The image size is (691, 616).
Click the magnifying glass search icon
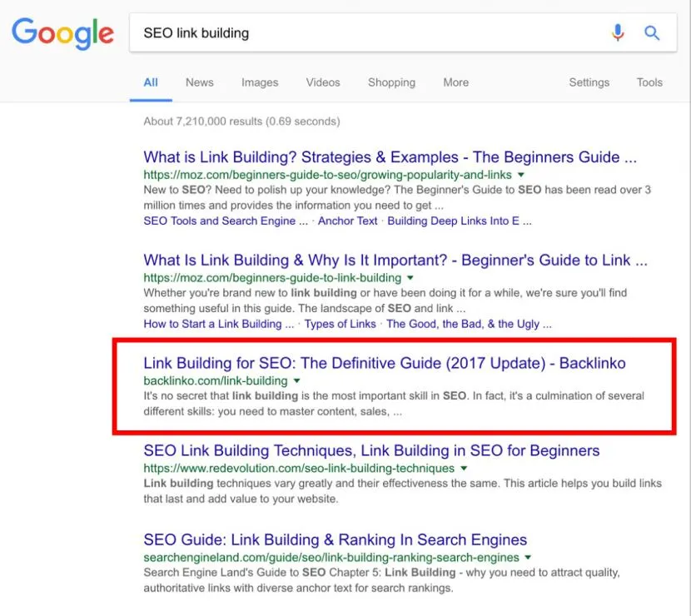[x=652, y=32]
